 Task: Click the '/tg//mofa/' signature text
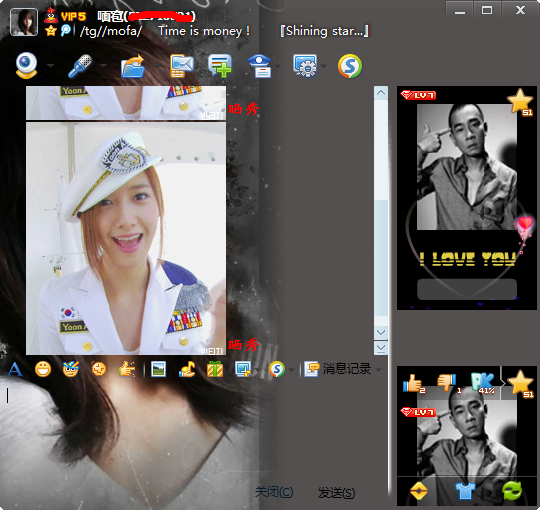point(111,31)
